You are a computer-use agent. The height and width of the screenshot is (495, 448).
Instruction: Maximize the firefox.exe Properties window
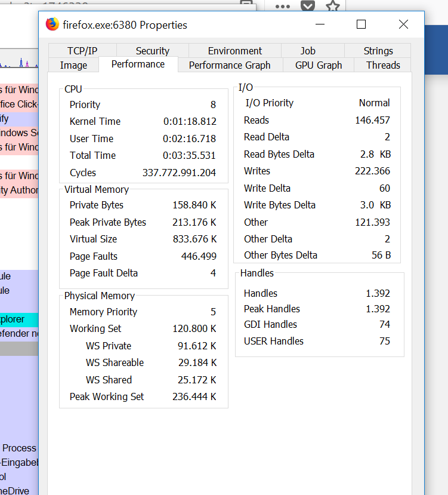[x=361, y=24]
